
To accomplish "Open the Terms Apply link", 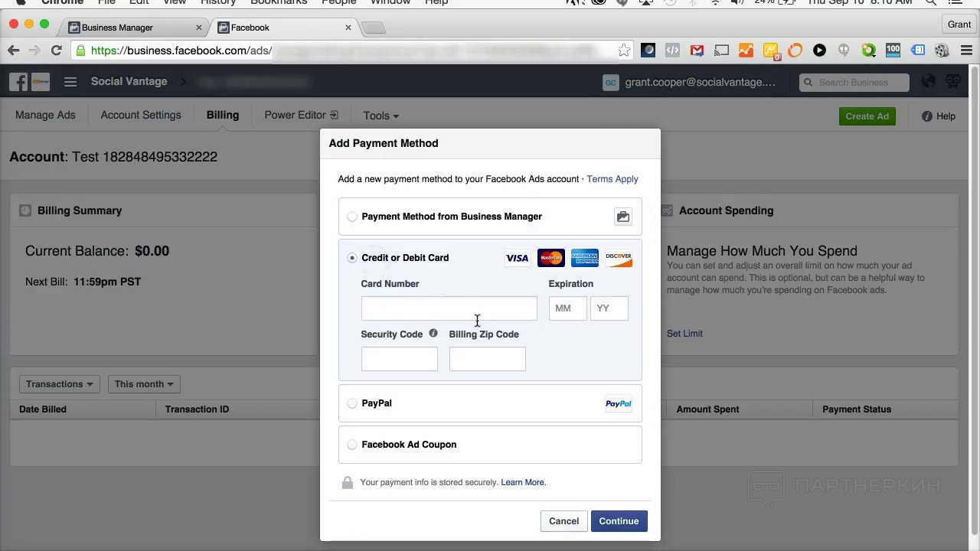I will click(612, 179).
